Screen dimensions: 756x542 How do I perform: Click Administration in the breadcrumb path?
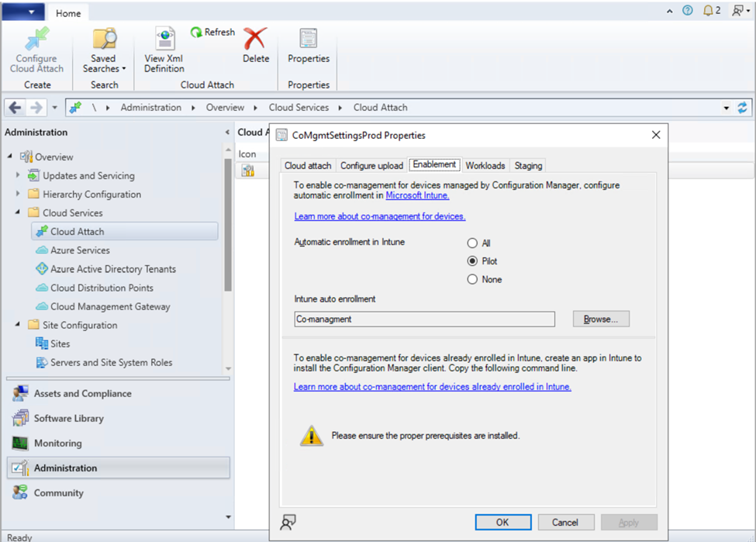151,108
